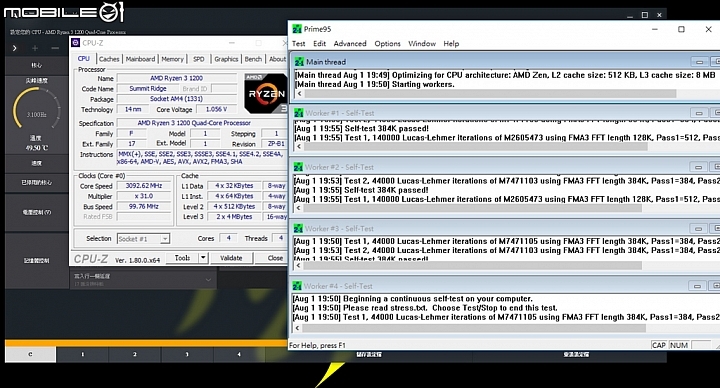Screen dimensions: 720x388
Task: Click the Tools button in CPU-Z
Action: point(182,258)
